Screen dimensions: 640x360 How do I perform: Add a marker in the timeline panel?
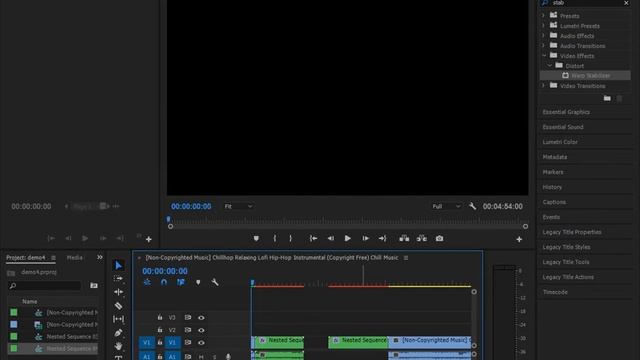click(198, 282)
